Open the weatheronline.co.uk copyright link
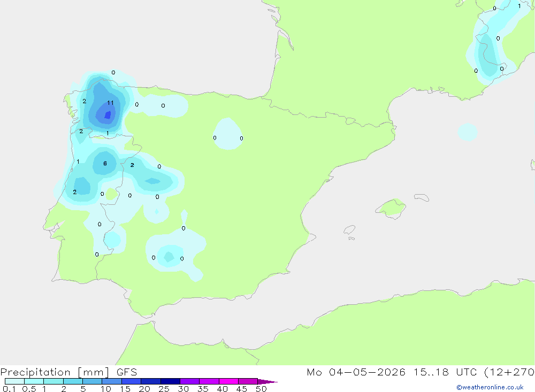Viewport: 535px width, 392px height. coord(490,387)
